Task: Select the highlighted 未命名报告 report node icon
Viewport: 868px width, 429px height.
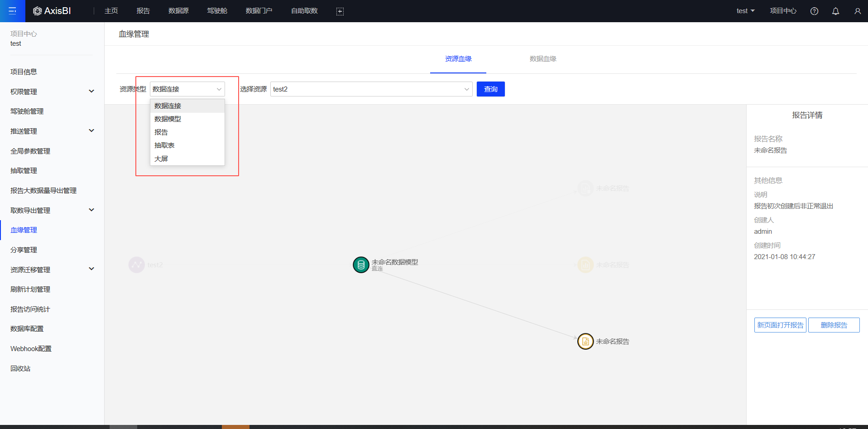Action: (x=585, y=341)
